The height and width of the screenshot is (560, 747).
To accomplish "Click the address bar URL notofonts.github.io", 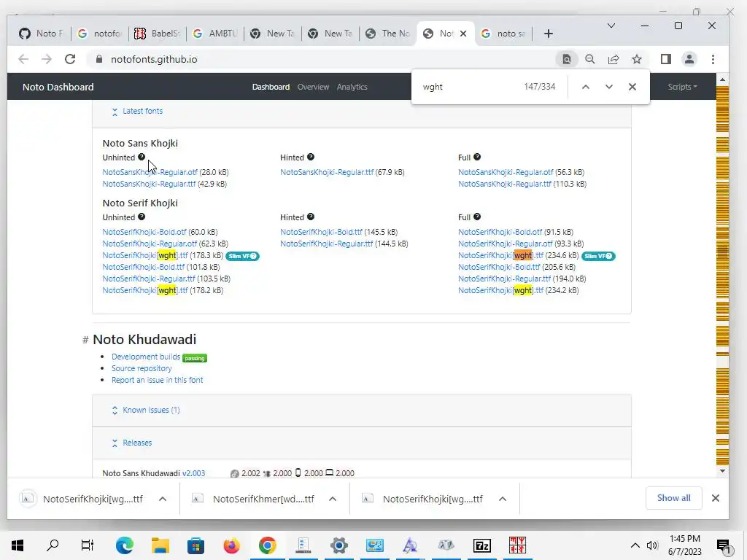I will 154,59.
